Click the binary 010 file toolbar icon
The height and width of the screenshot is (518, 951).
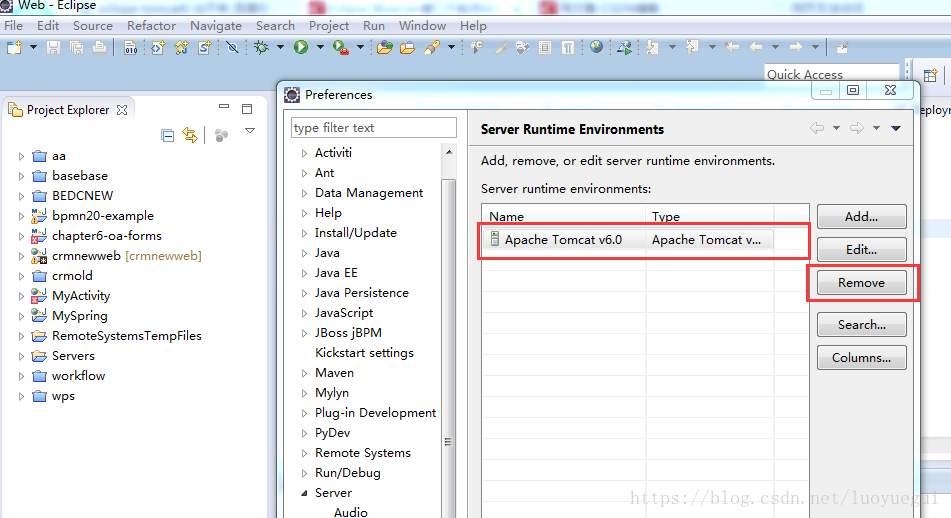click(130, 47)
